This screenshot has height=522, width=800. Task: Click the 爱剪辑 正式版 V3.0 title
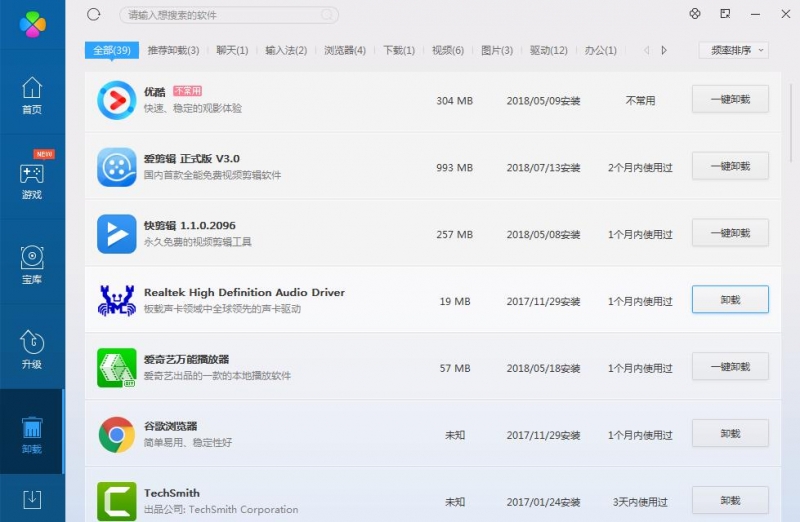pyautogui.click(x=192, y=159)
